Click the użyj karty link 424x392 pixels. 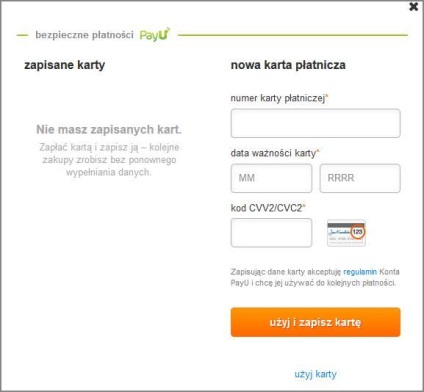pos(315,374)
